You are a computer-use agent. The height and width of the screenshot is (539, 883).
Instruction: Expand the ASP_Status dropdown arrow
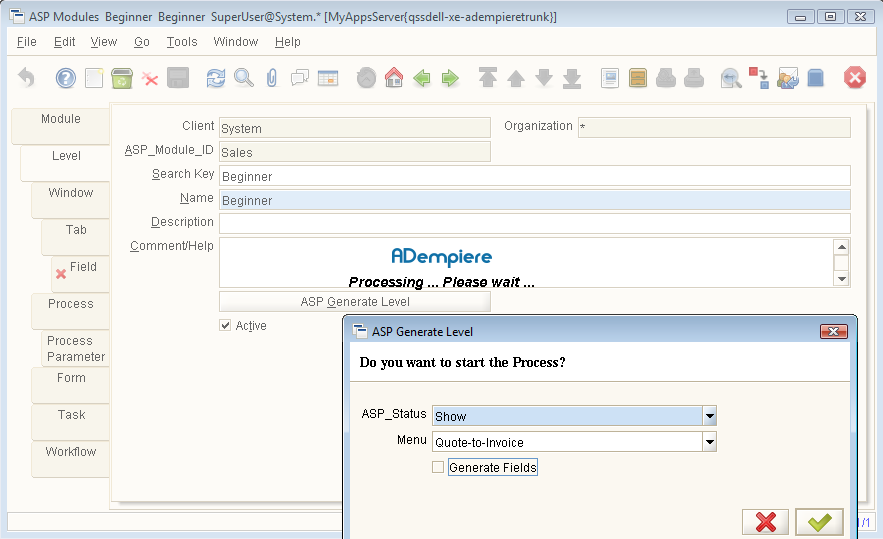pos(710,416)
